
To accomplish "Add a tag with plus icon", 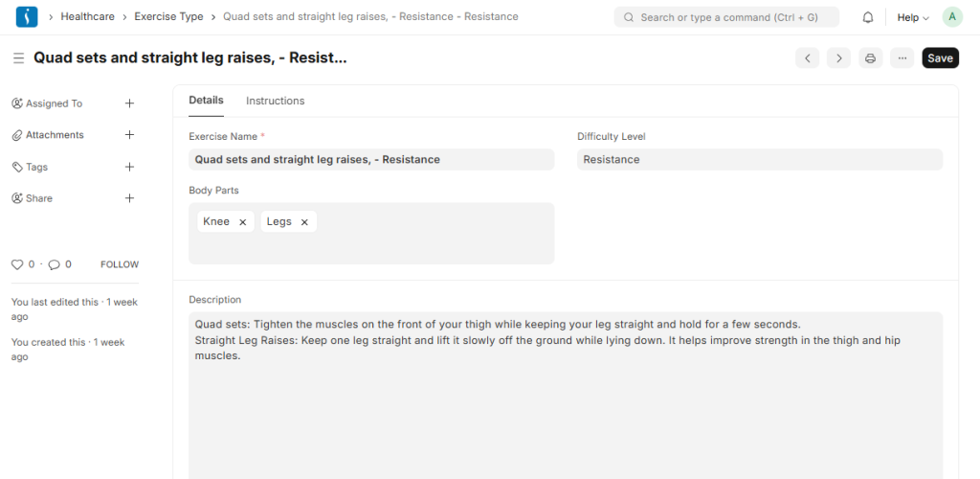I will (x=130, y=167).
